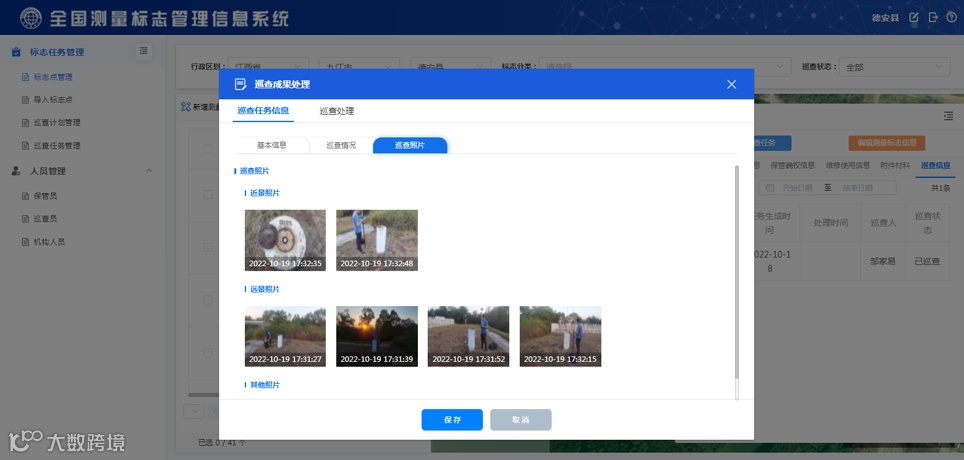Open the 基本信息 sub-tab
964x460 pixels.
coord(272,145)
